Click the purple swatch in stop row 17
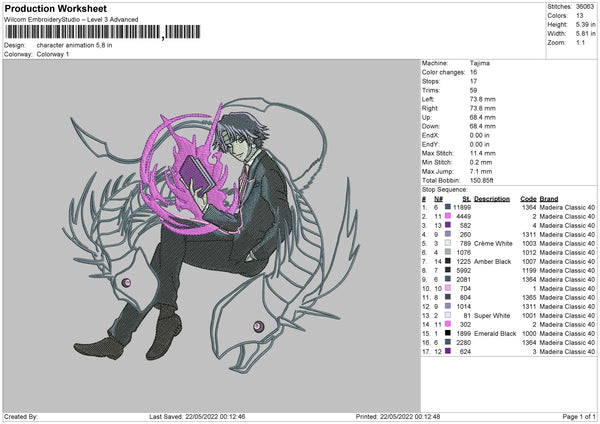Screen dimensions: 600x424 pyautogui.click(x=448, y=351)
